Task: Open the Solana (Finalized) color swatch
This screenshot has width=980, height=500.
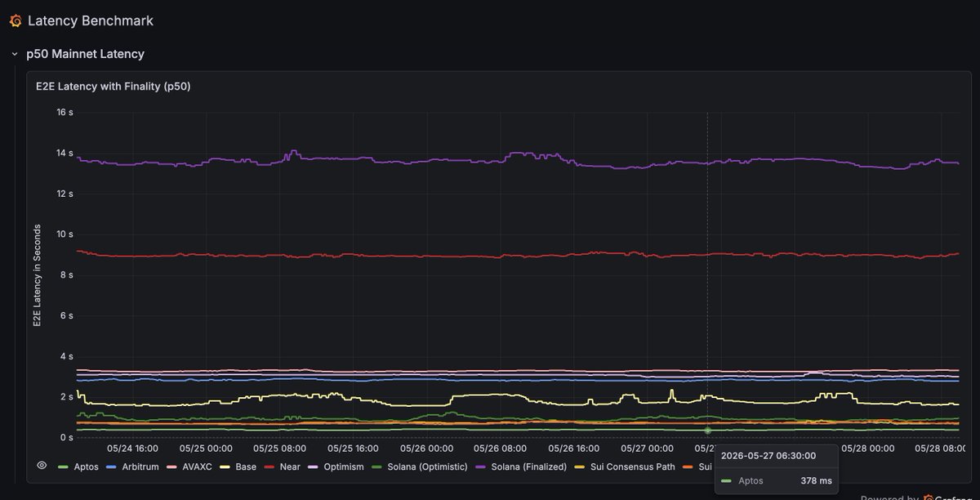Action: [480, 467]
